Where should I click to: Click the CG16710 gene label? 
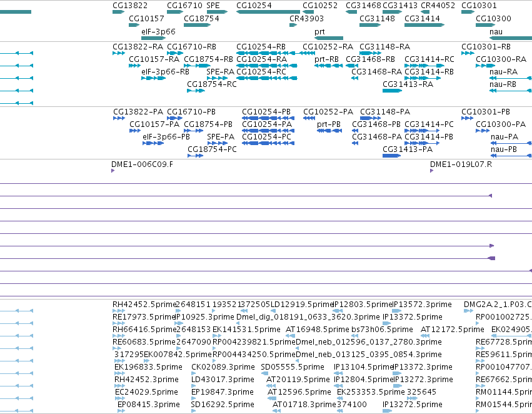pos(184,6)
